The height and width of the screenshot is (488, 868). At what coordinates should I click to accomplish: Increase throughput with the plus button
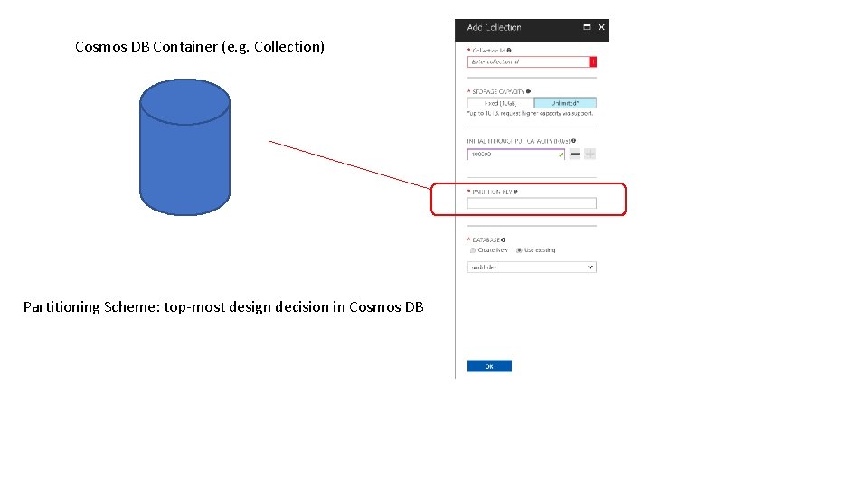(x=590, y=154)
